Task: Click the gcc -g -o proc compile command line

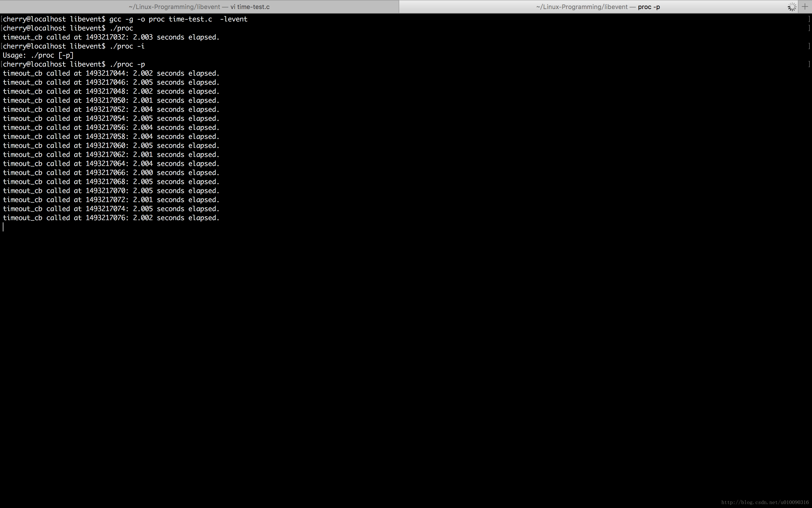Action: click(125, 19)
